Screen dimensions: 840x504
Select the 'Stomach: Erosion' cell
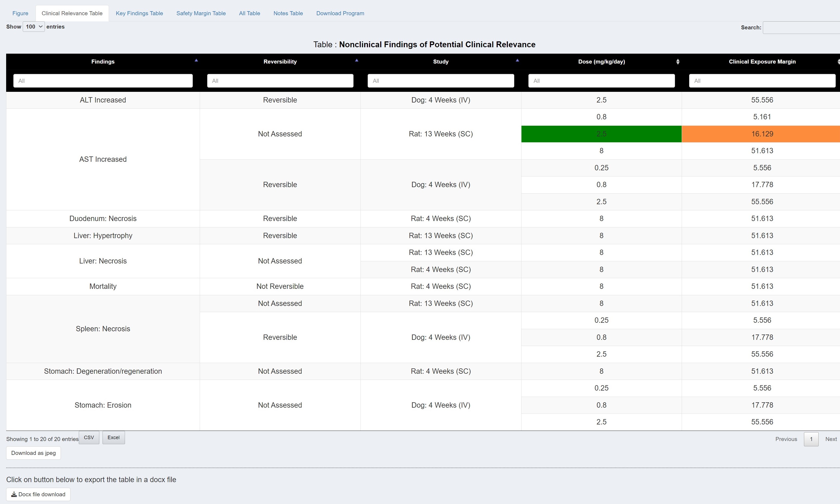click(103, 405)
